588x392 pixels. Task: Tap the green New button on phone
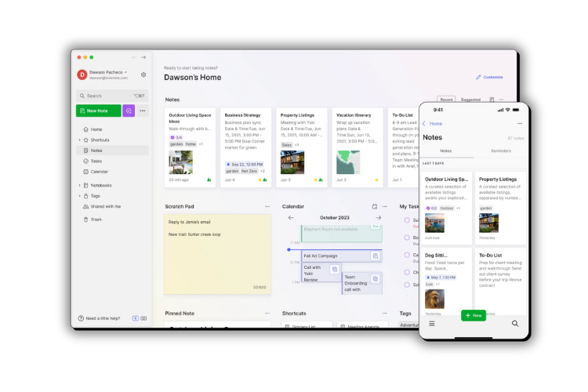coord(474,315)
